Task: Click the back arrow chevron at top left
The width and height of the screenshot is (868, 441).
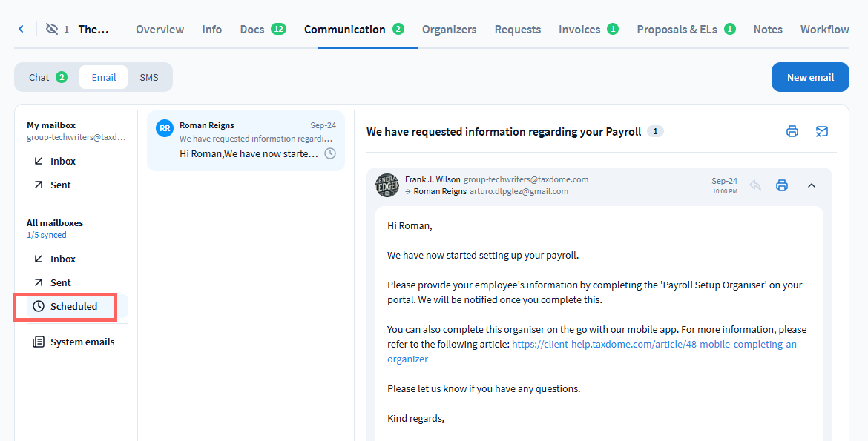Action: pos(21,29)
